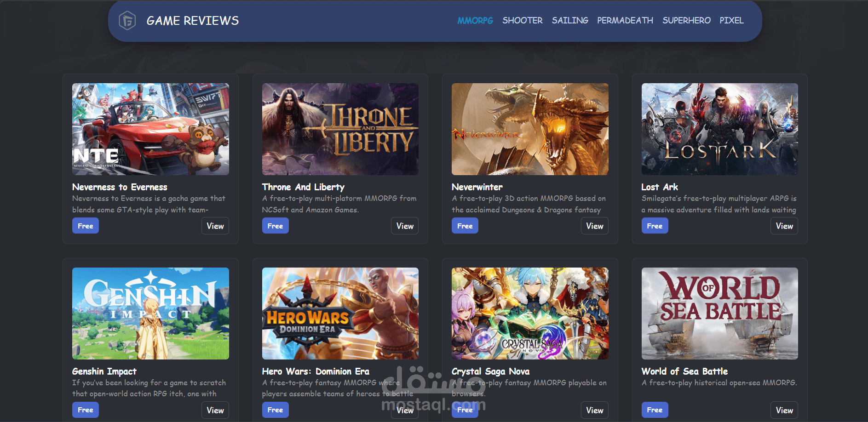This screenshot has width=868, height=422.
Task: Click the Free badge on Neverness to Everness
Action: point(86,226)
